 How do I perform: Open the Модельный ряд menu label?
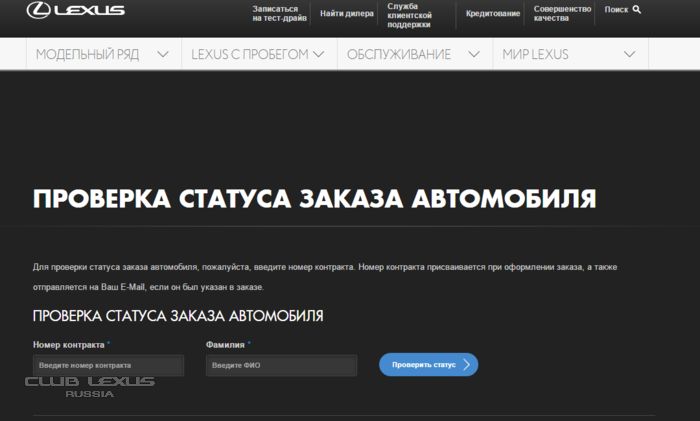click(x=88, y=54)
